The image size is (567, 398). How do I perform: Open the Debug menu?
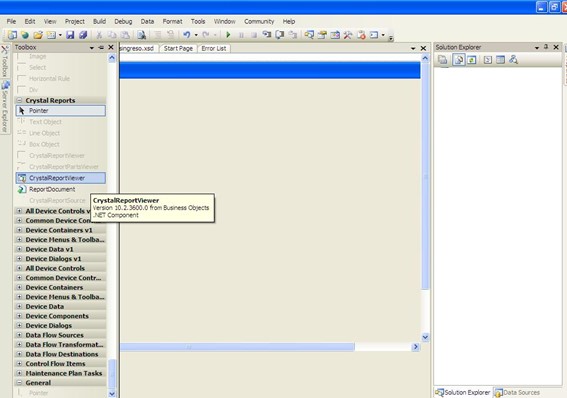click(x=123, y=21)
